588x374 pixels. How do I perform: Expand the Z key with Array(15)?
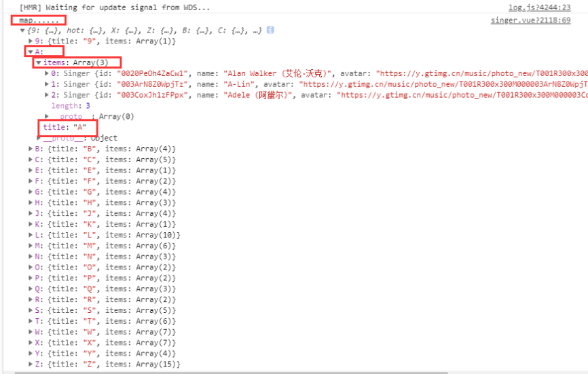coord(31,364)
